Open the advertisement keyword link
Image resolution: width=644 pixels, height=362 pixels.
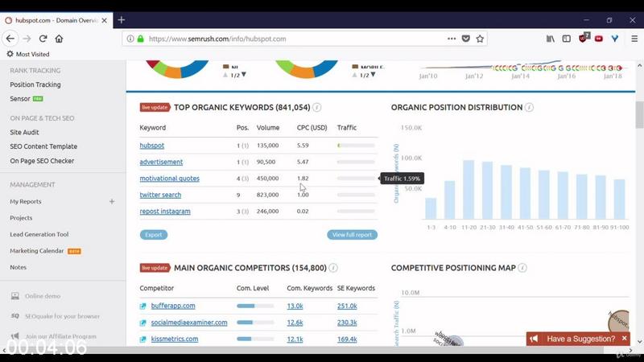(161, 162)
